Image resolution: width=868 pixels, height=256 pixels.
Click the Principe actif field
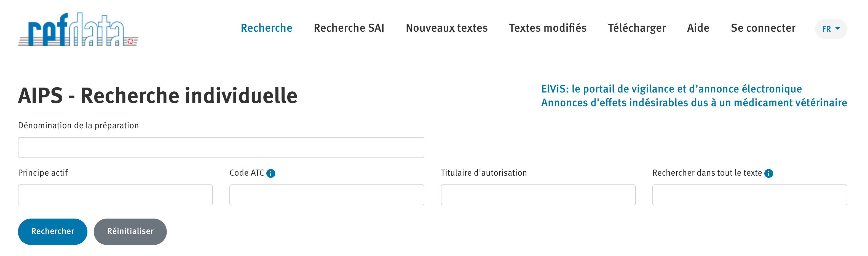115,195
